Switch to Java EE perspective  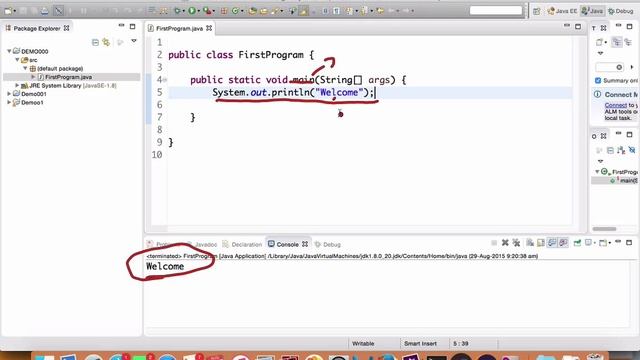pos(562,11)
